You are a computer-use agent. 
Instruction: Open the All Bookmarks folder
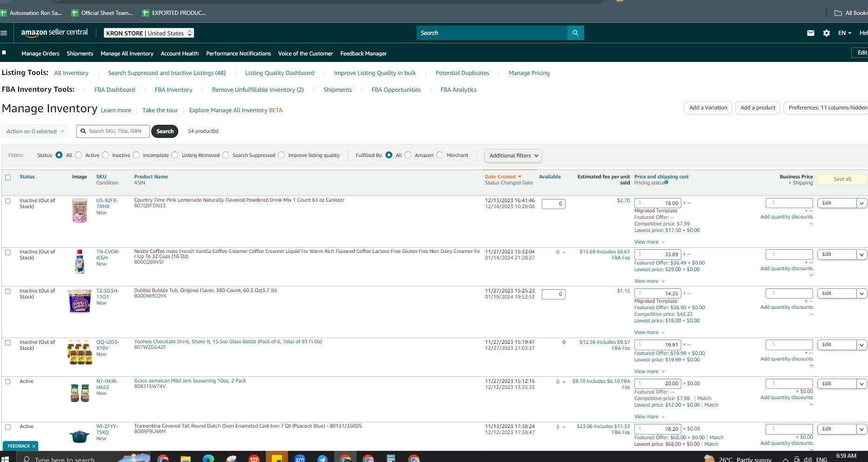tap(851, 13)
